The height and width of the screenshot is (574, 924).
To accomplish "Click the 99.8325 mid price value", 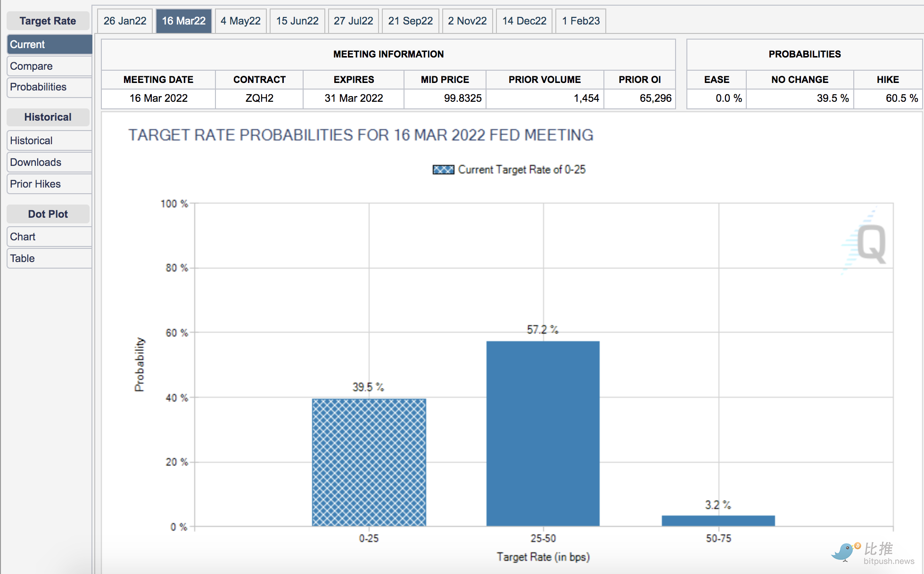I will pyautogui.click(x=462, y=98).
